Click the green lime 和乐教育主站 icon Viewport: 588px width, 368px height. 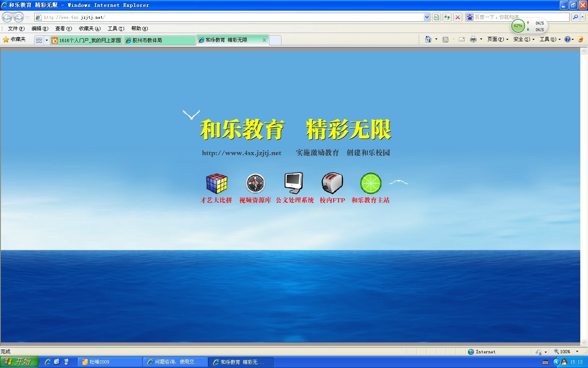pos(370,184)
